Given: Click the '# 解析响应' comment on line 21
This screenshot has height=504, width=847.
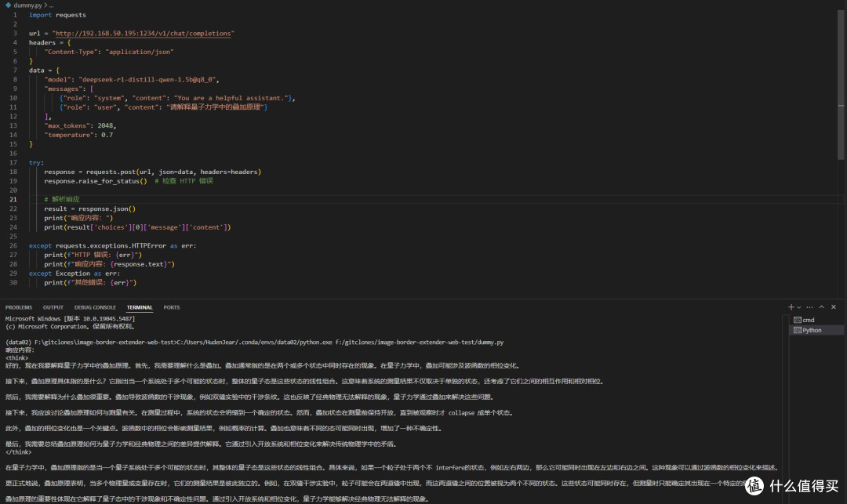Looking at the screenshot, I should (x=62, y=200).
